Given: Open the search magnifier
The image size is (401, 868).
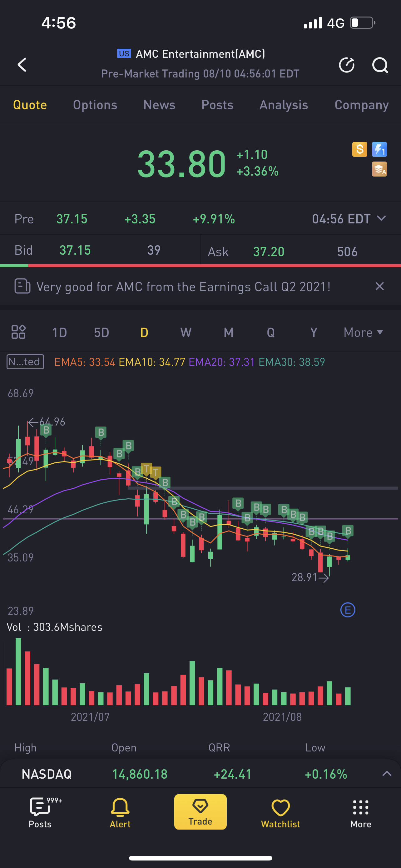Looking at the screenshot, I should (380, 65).
